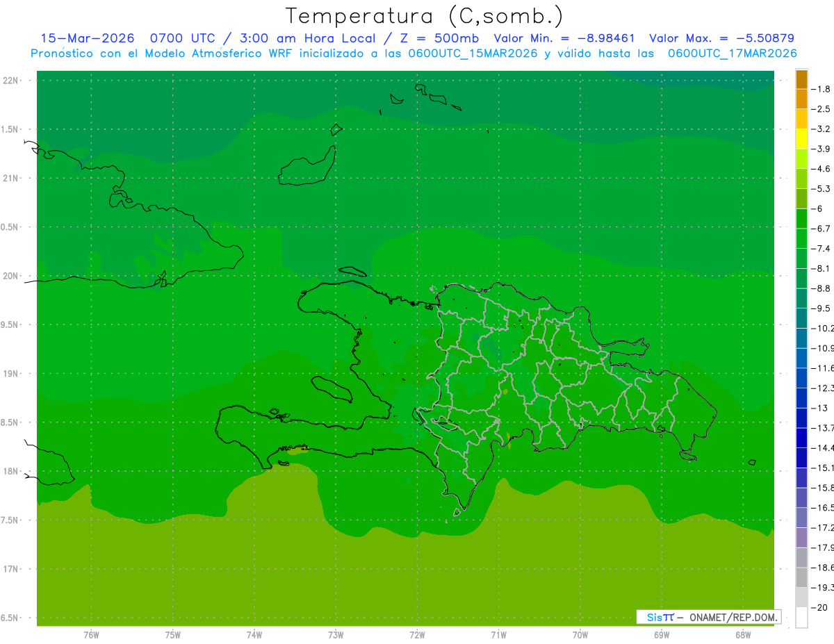Click the white swatch at color scale bottom

(801, 618)
